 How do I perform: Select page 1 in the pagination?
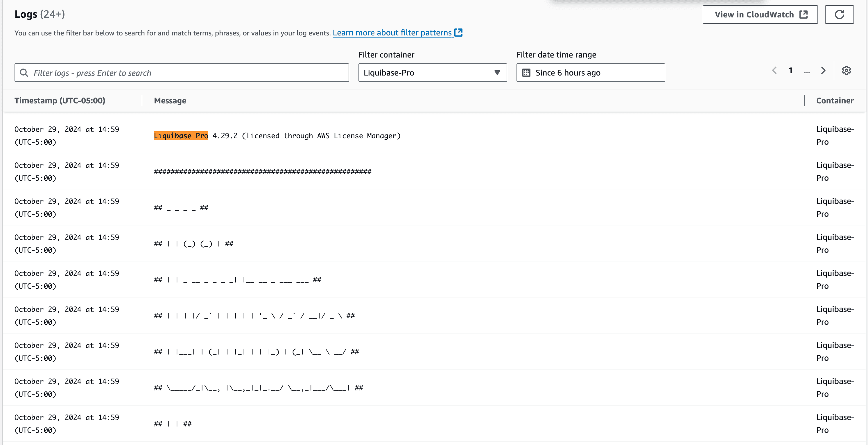790,70
